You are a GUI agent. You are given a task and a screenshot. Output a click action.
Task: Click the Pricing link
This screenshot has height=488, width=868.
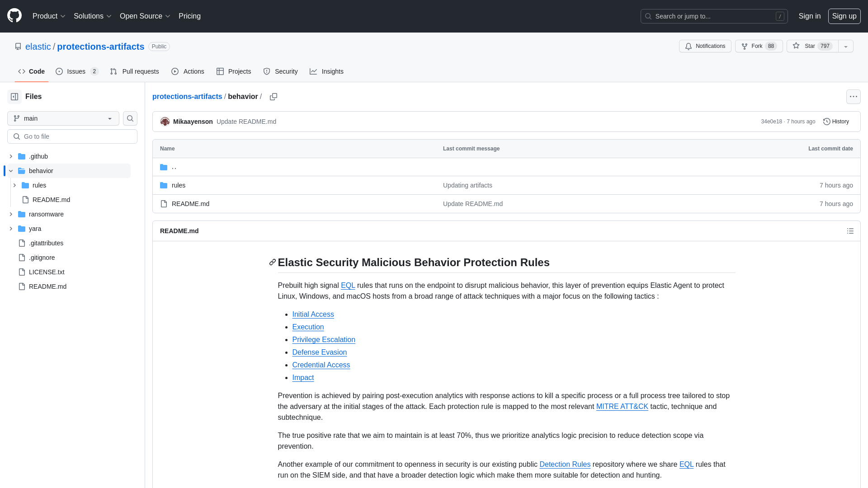(189, 16)
